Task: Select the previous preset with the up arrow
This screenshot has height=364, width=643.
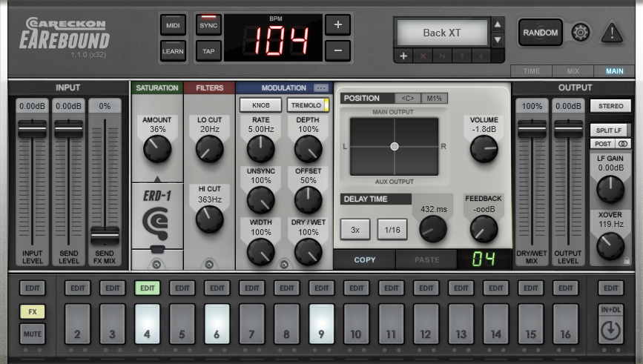Action: pos(498,24)
